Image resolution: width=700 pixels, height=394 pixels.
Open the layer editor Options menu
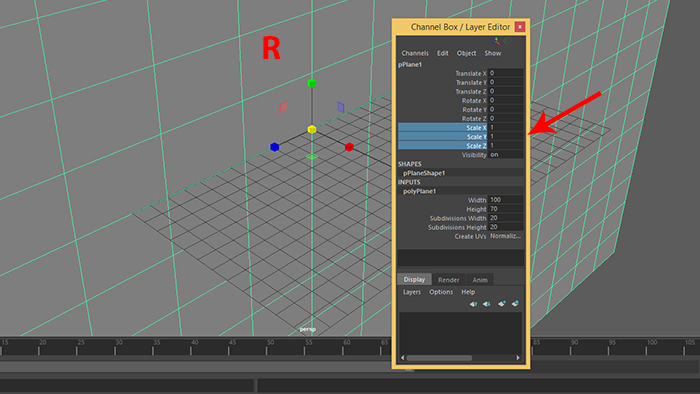click(x=441, y=292)
